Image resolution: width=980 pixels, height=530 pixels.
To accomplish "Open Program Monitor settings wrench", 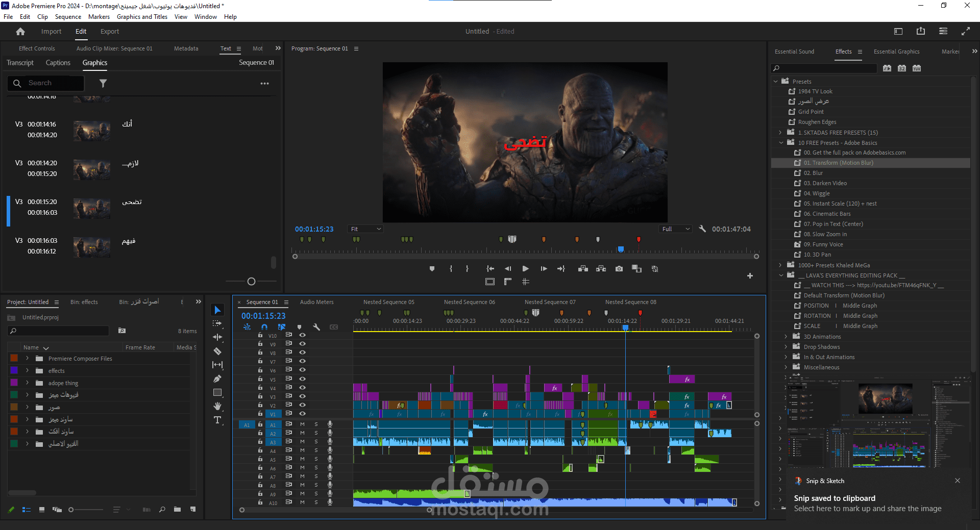I will (702, 229).
